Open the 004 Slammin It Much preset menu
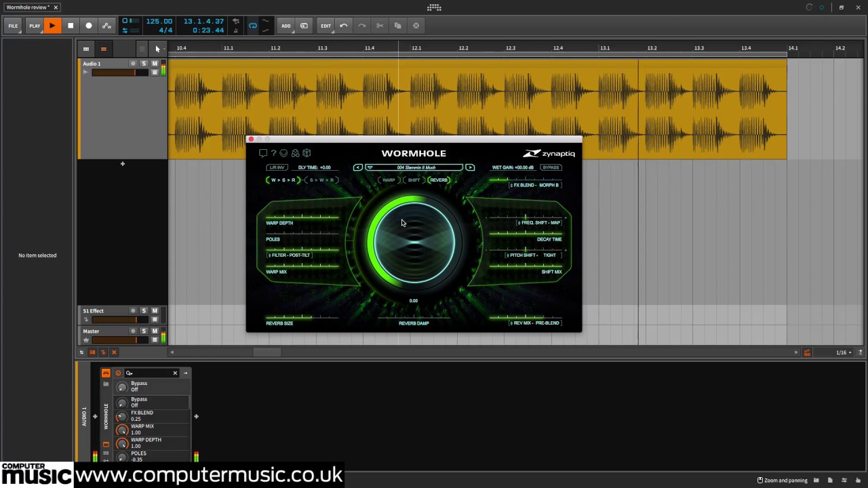 tap(414, 167)
